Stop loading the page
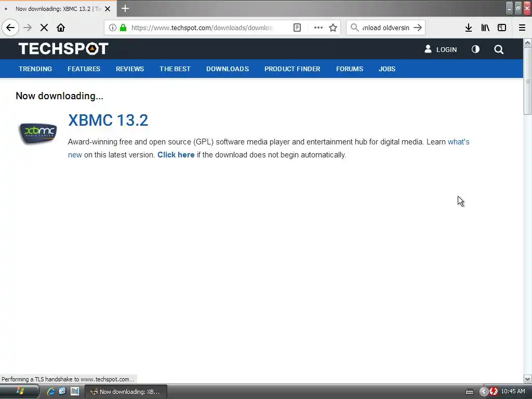The width and height of the screenshot is (532, 399). click(44, 28)
